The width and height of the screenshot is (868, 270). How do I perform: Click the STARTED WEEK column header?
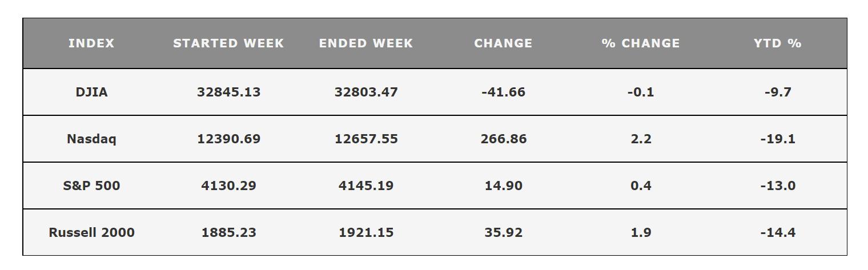point(228,43)
